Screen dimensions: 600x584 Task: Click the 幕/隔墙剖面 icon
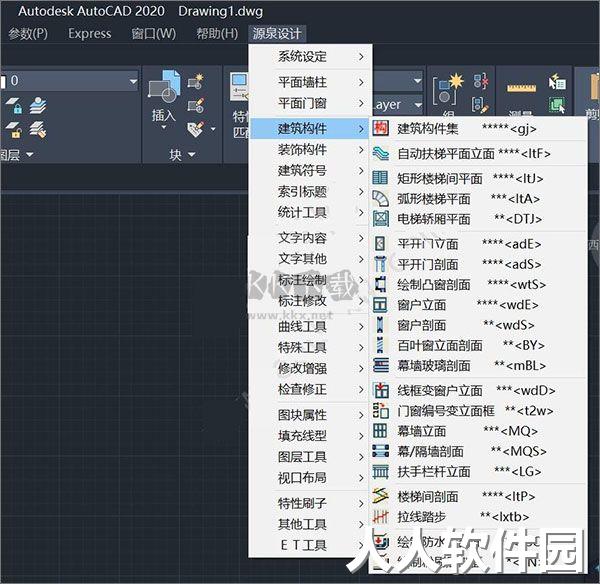(x=380, y=451)
